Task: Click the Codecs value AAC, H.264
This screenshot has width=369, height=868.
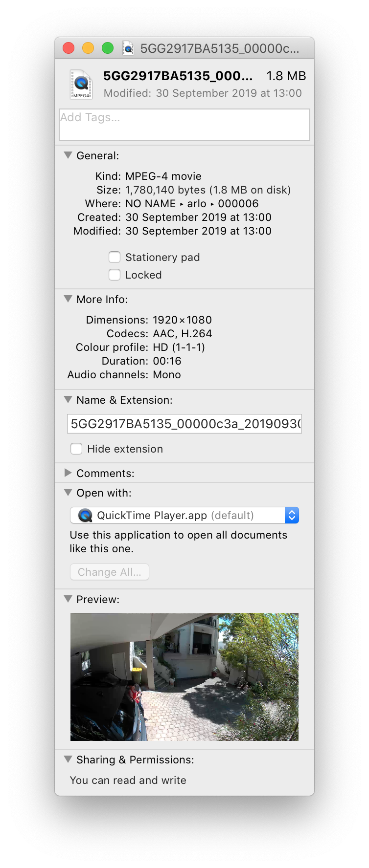Action: click(x=183, y=333)
